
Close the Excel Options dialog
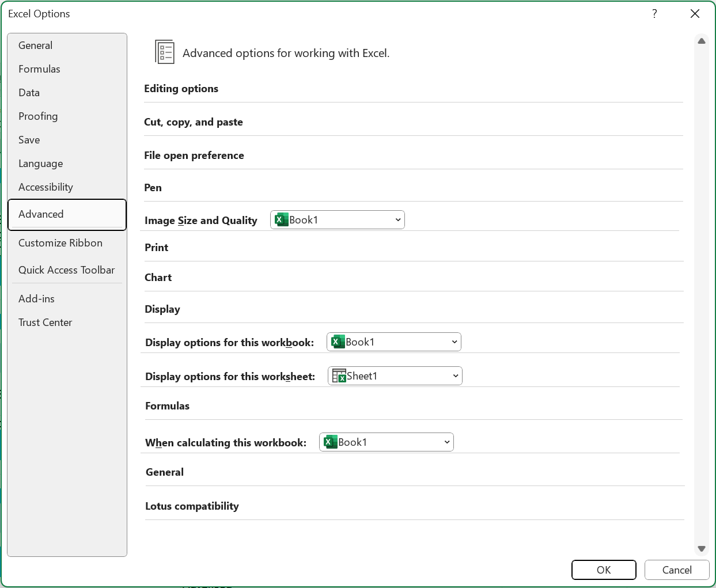(x=695, y=14)
